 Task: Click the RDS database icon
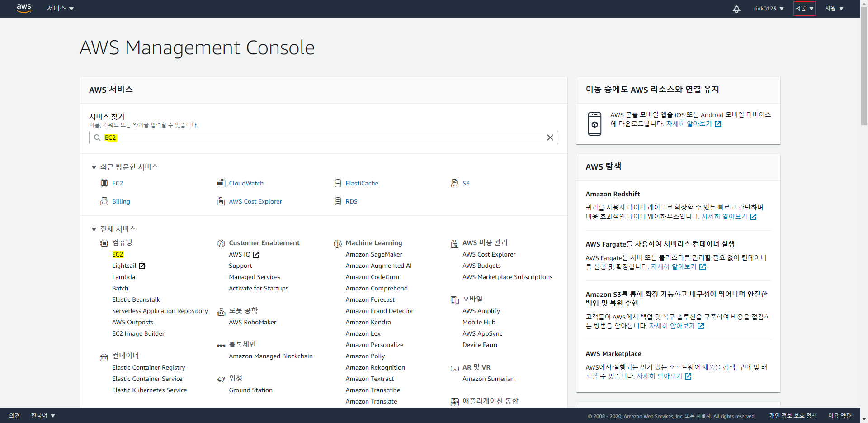point(338,201)
